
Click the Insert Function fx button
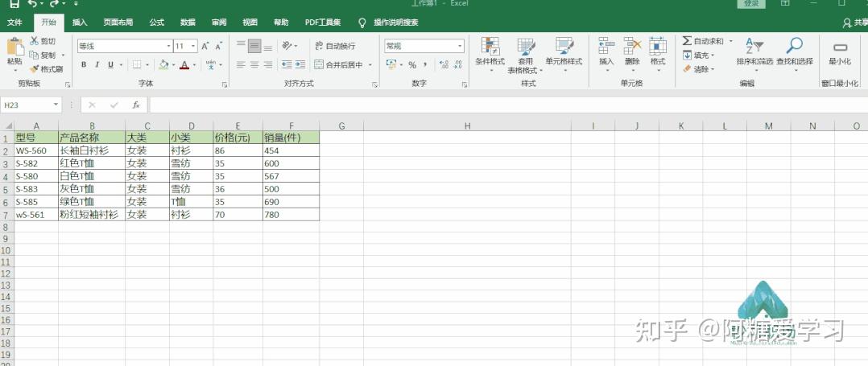click(x=136, y=105)
